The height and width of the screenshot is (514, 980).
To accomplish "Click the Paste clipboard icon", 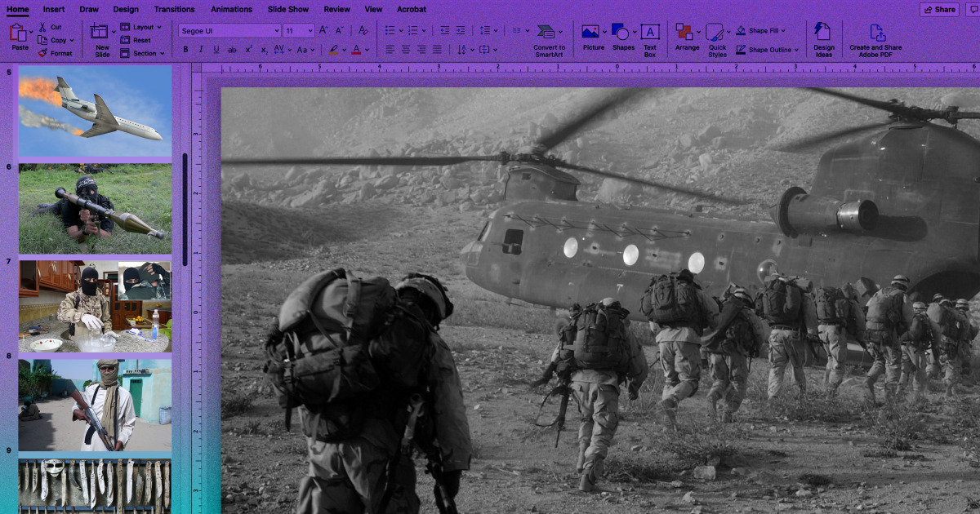I will point(18,33).
